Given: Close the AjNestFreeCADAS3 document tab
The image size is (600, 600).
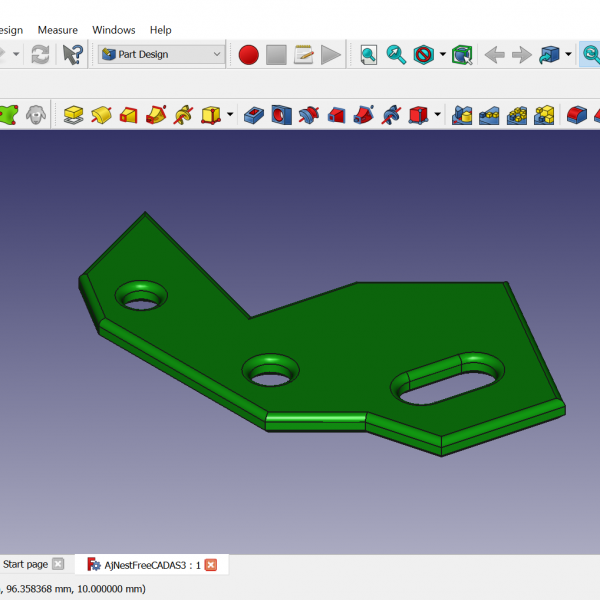Looking at the screenshot, I should (x=211, y=565).
